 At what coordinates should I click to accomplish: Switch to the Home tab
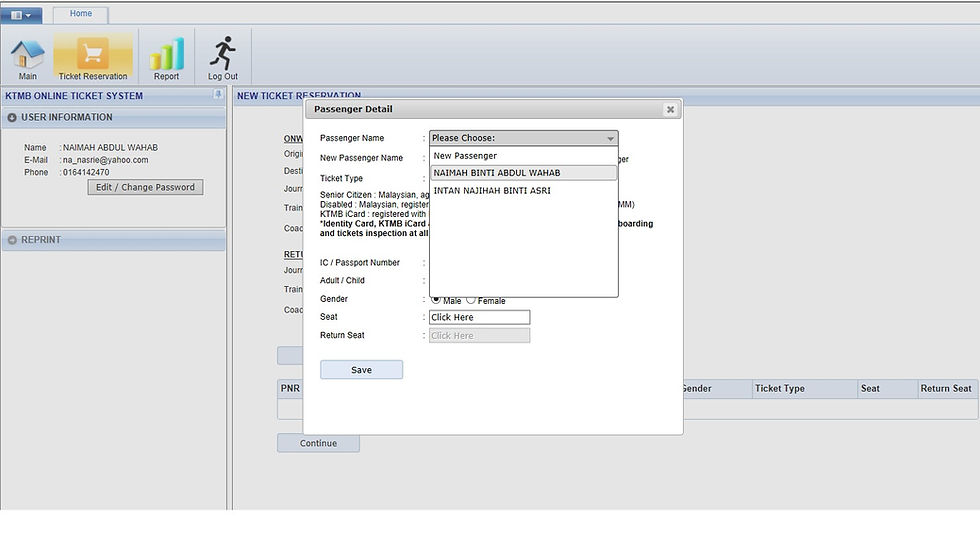tap(81, 13)
